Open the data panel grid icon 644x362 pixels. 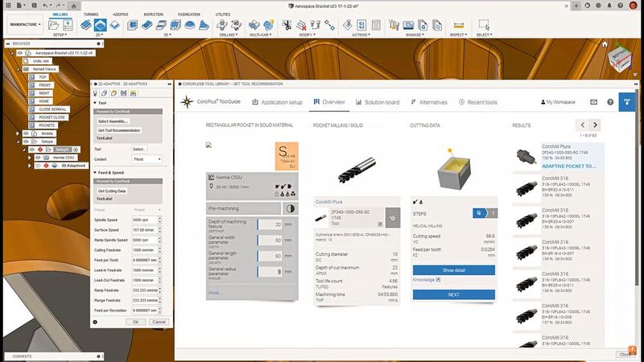8,6
